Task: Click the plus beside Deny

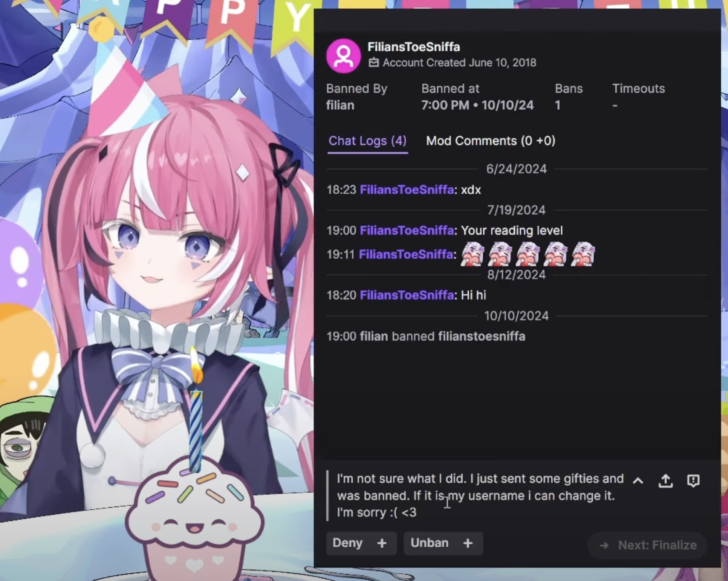Action: click(x=382, y=543)
